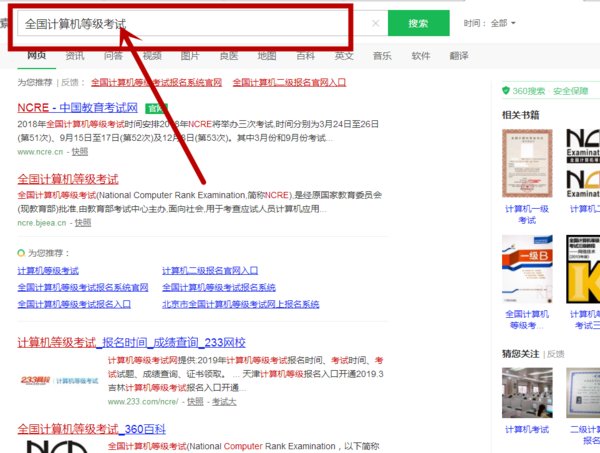This screenshot has height=453, width=600.
Task: Open the 图片 tab
Action: point(190,56)
